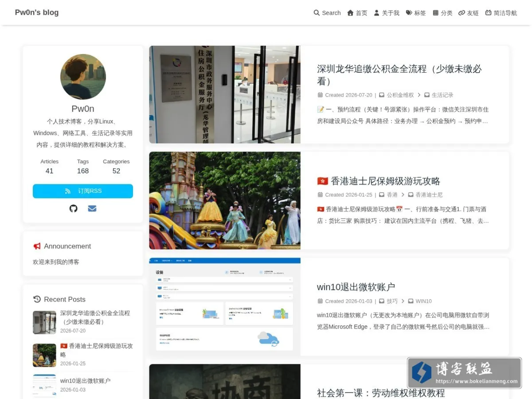Click the link icon beside 友链

tap(462, 13)
